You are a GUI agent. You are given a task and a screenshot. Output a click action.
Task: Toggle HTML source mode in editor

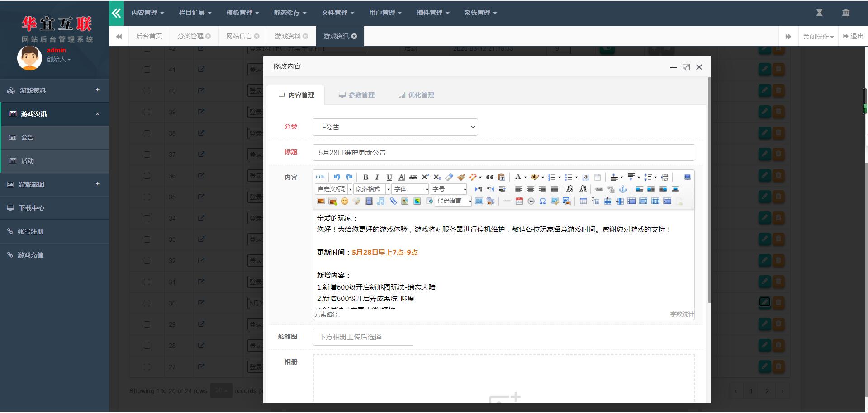point(320,177)
